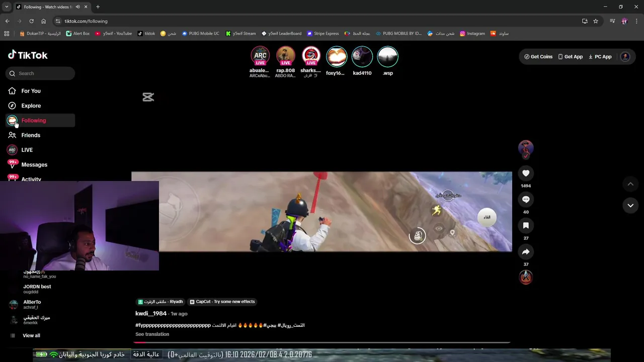Screen dimensions: 644x362
Task: Go to browser home page
Action: coord(43,21)
